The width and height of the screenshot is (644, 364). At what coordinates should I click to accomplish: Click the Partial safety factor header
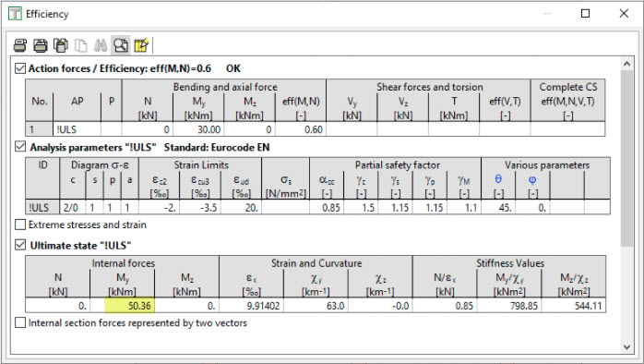[397, 165]
